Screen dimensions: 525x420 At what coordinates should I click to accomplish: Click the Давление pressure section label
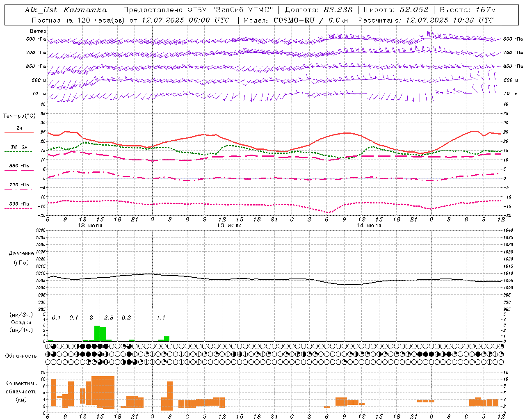click(21, 253)
